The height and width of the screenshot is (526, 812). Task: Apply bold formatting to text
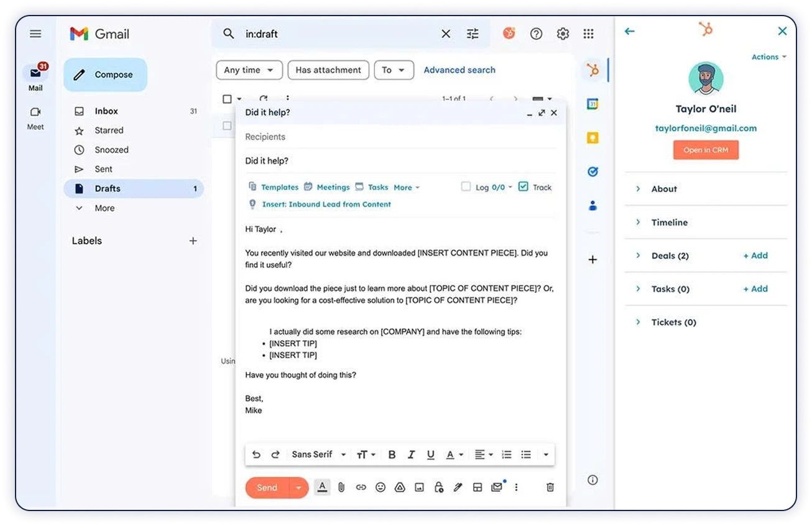[x=392, y=454]
